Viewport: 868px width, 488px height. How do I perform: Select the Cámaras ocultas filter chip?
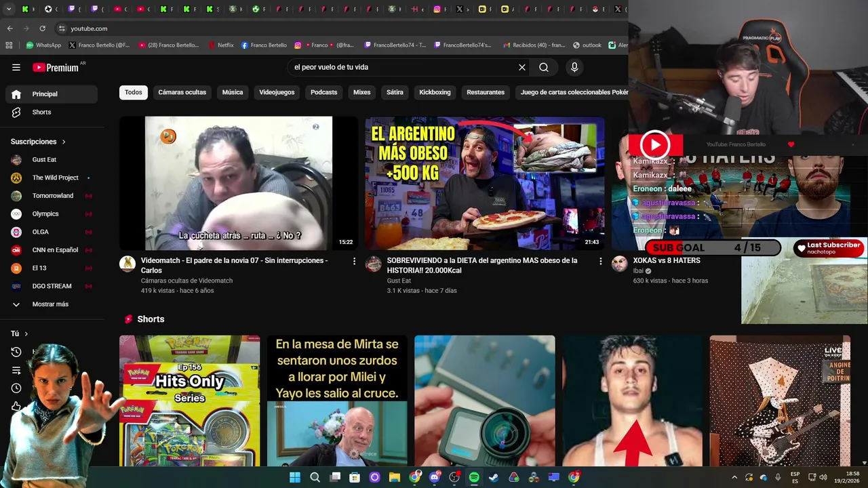pos(182,92)
